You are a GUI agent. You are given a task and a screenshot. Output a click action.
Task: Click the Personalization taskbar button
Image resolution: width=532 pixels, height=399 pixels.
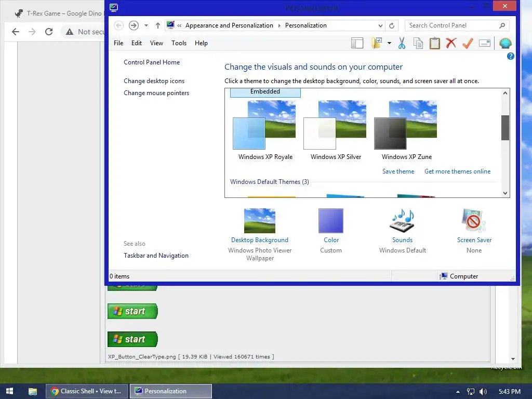(171, 391)
